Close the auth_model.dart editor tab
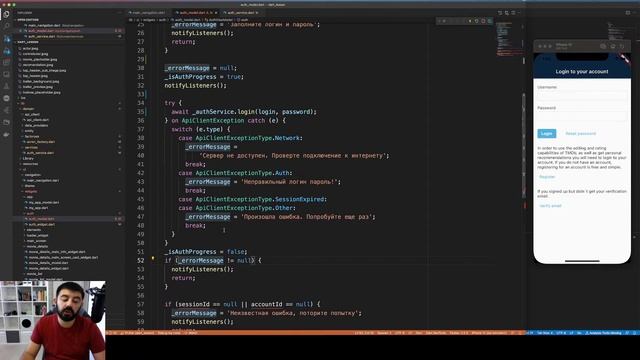Screen dimensions: 640x360 [x=216, y=13]
